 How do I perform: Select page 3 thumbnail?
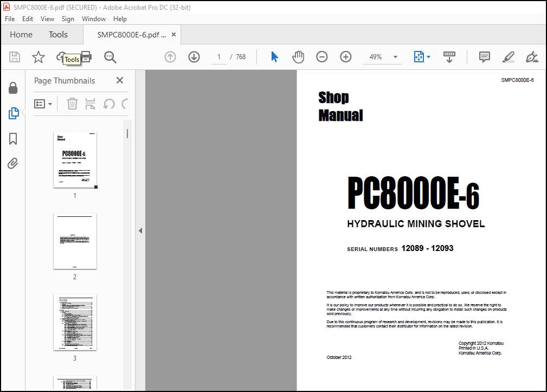75,322
